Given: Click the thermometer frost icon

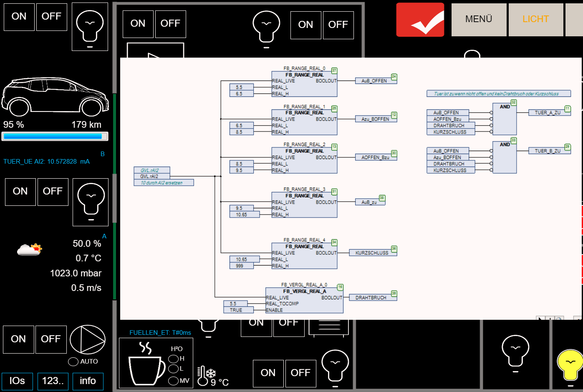Looking at the screenshot, I should tap(207, 375).
